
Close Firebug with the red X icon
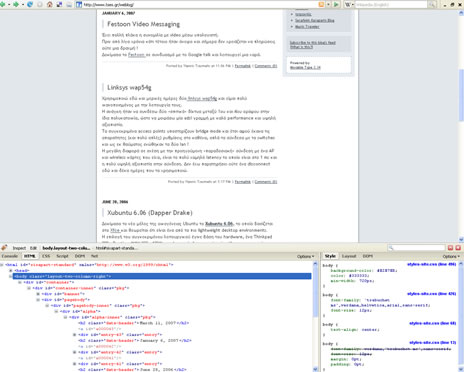coord(458,248)
